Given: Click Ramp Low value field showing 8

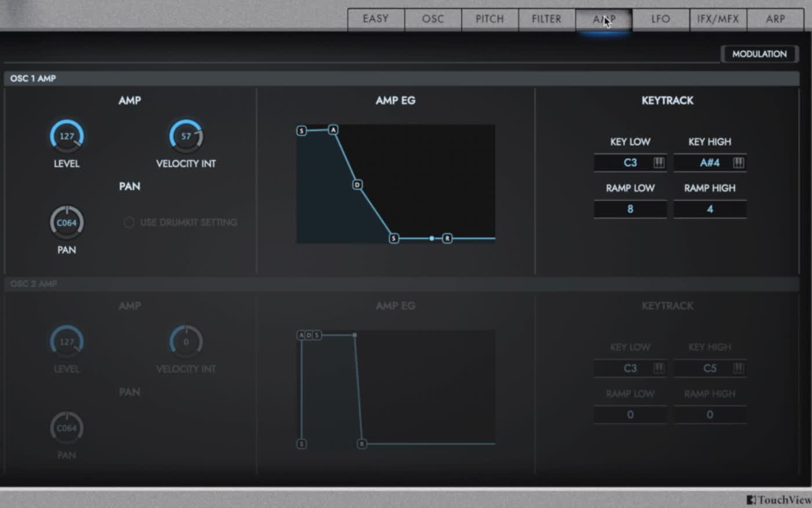Looking at the screenshot, I should pyautogui.click(x=630, y=209).
